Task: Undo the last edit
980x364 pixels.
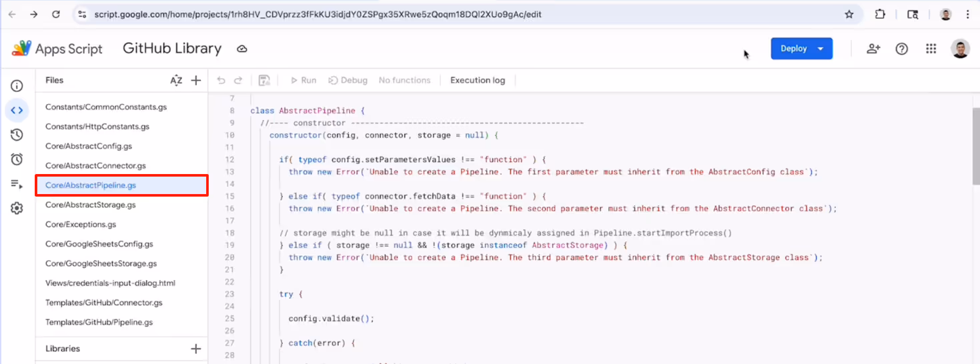Action: coord(221,80)
